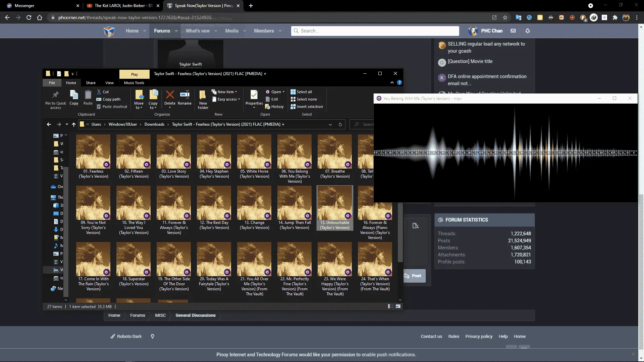The height and width of the screenshot is (362, 644).
Task: Click PHC Chan profile name
Action: pos(492,31)
